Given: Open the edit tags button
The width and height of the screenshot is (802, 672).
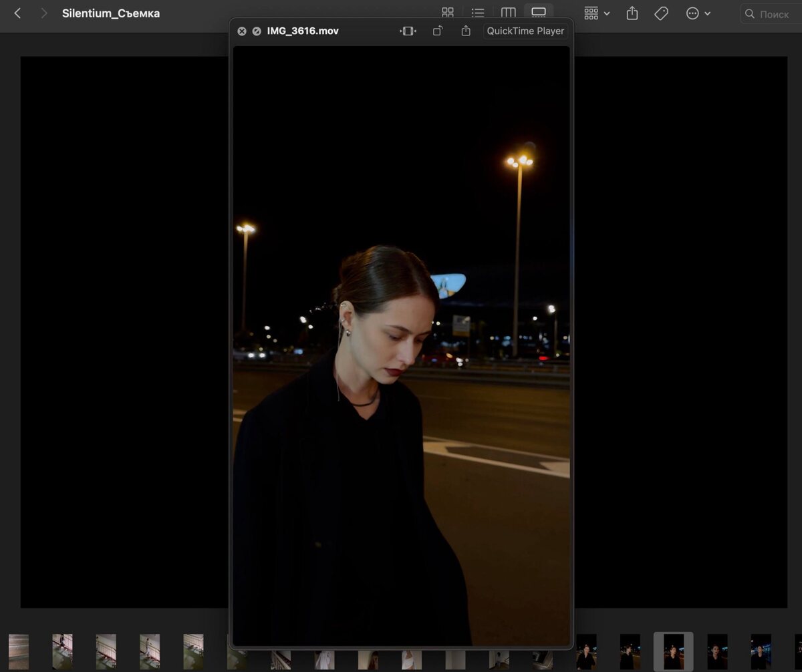Looking at the screenshot, I should [x=661, y=13].
